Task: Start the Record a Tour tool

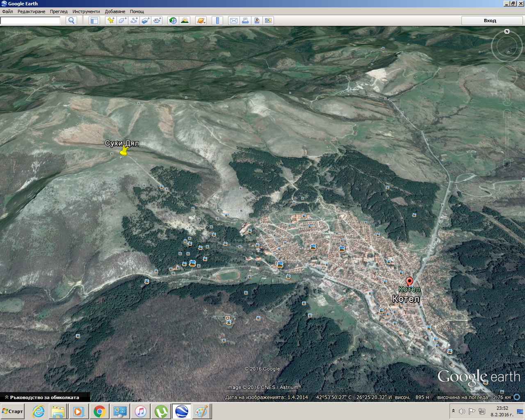Action: click(x=157, y=21)
